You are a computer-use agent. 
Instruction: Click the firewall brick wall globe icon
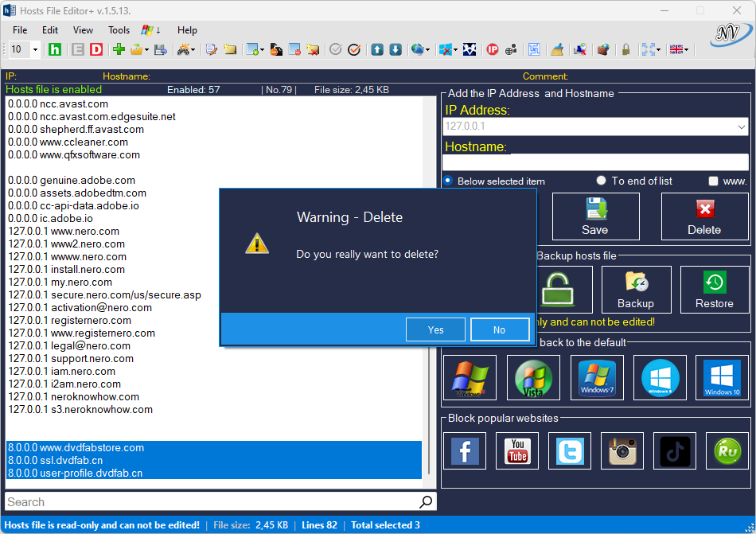click(602, 49)
